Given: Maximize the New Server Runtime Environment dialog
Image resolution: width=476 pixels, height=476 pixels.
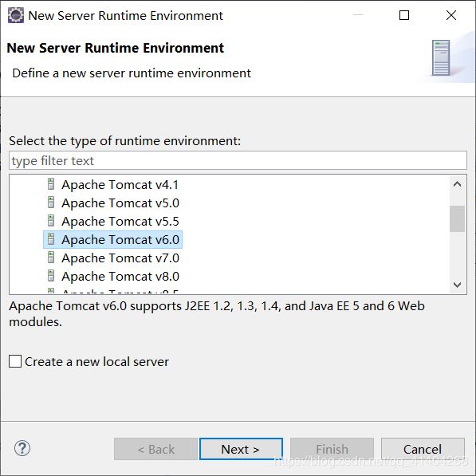Looking at the screenshot, I should (x=404, y=15).
